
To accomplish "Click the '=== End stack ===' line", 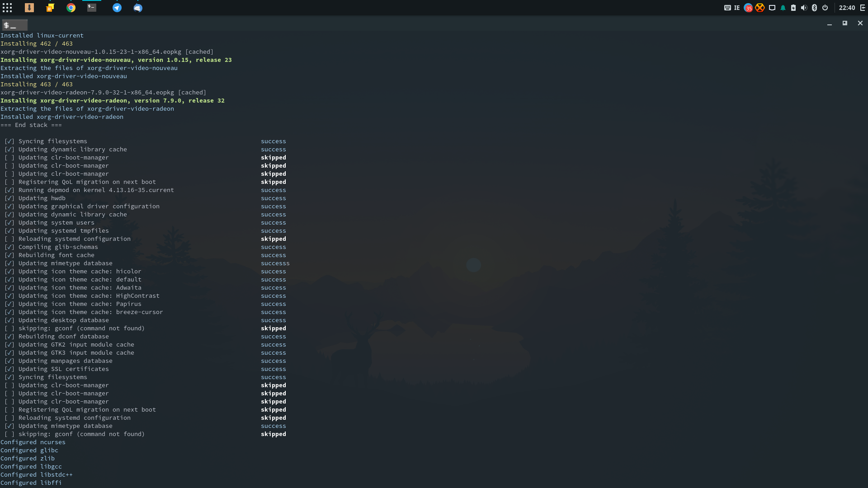I will (31, 125).
